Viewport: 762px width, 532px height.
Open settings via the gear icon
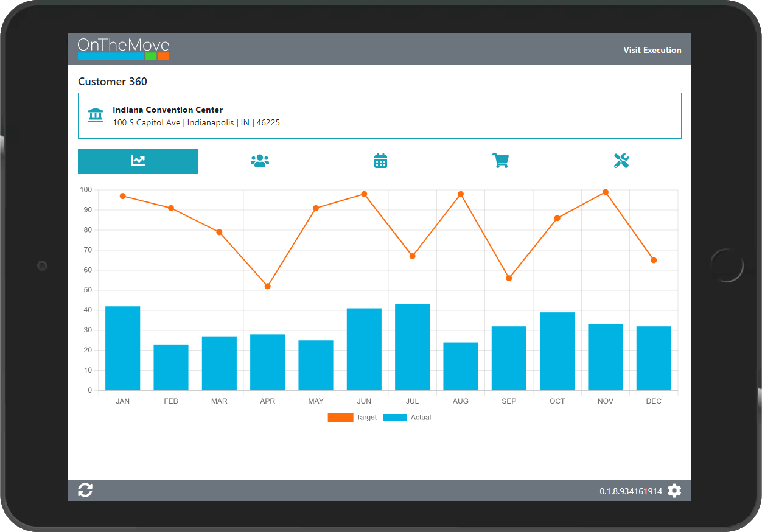tap(674, 491)
